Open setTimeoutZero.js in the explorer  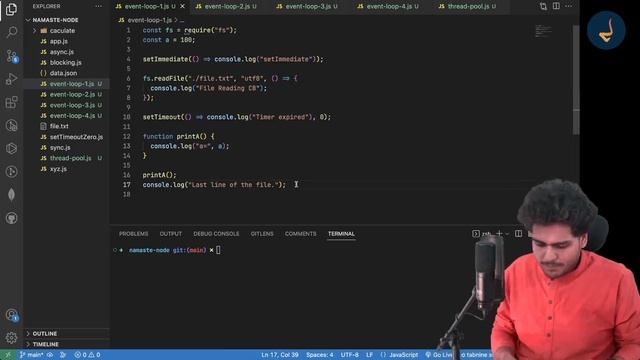pyautogui.click(x=67, y=137)
